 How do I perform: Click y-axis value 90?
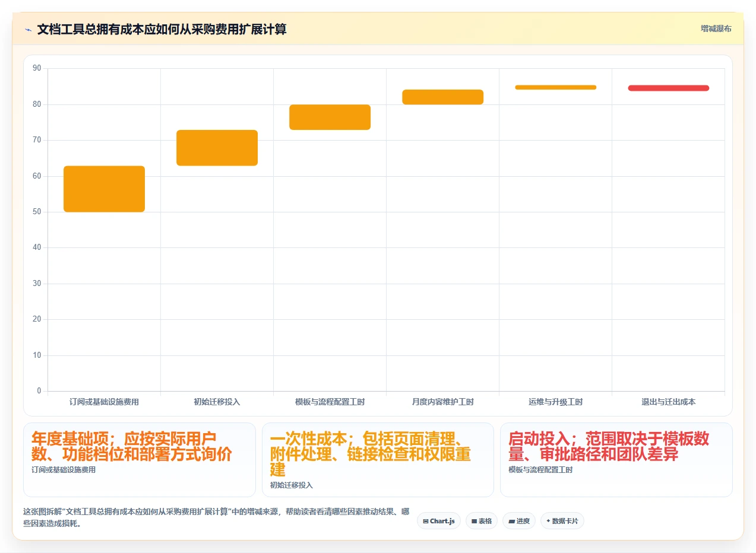(x=37, y=68)
